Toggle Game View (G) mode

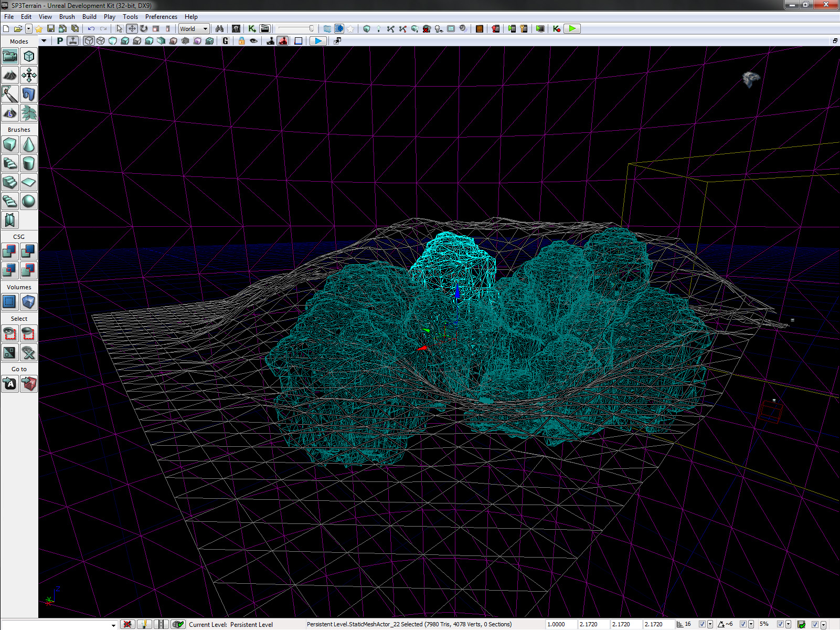pos(226,41)
